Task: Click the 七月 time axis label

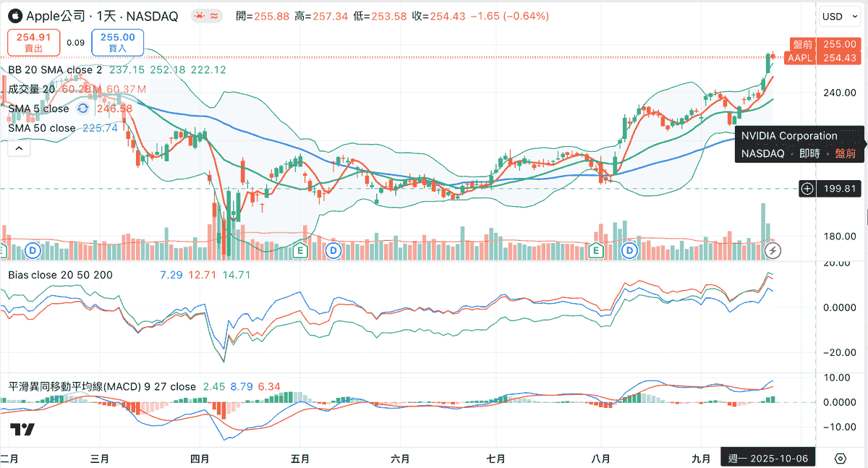Action: 496,458
